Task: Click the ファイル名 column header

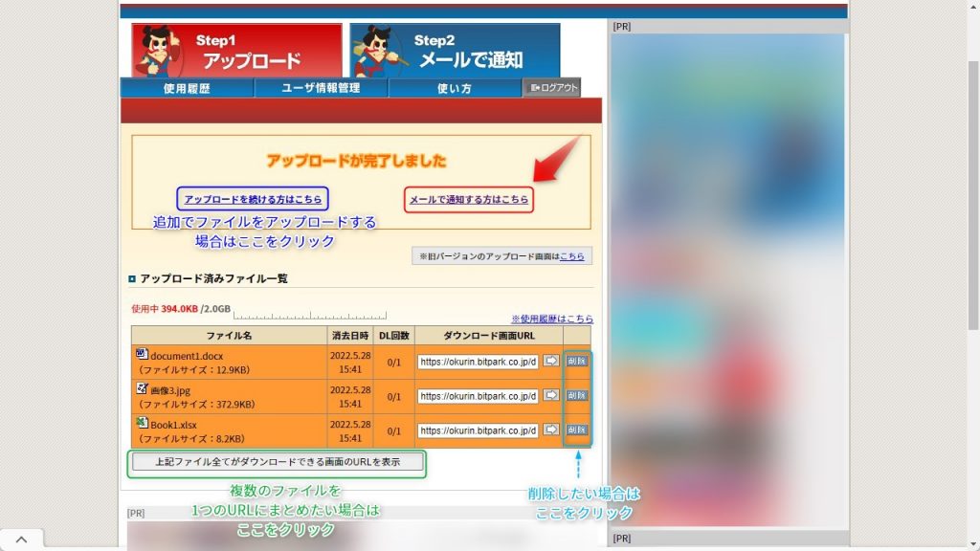Action: 230,336
